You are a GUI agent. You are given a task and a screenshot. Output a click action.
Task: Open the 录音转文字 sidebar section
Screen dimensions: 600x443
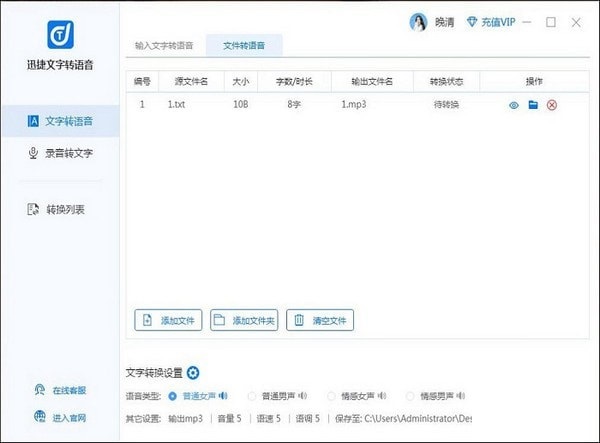tap(60, 153)
